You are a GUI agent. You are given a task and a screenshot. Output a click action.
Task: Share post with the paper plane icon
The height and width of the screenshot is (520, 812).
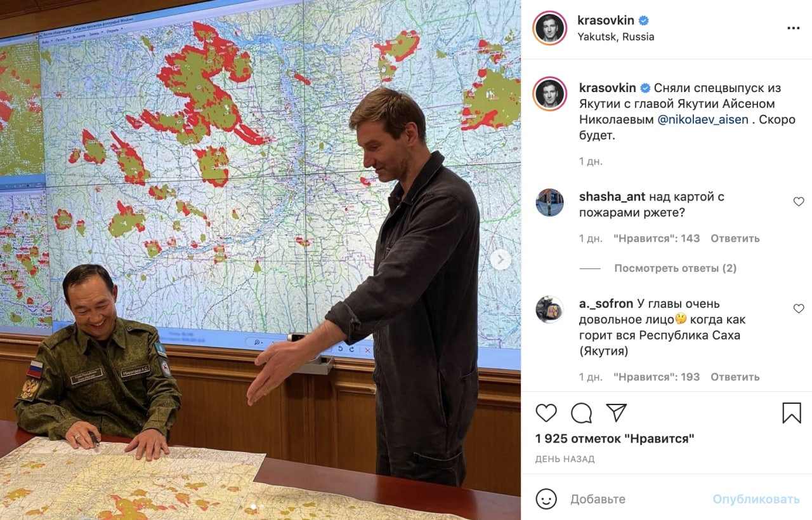click(x=616, y=413)
